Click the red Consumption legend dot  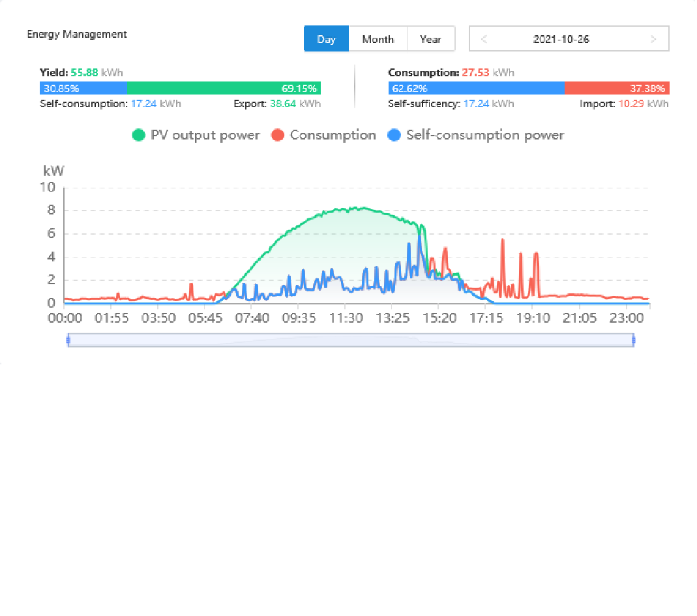[278, 136]
